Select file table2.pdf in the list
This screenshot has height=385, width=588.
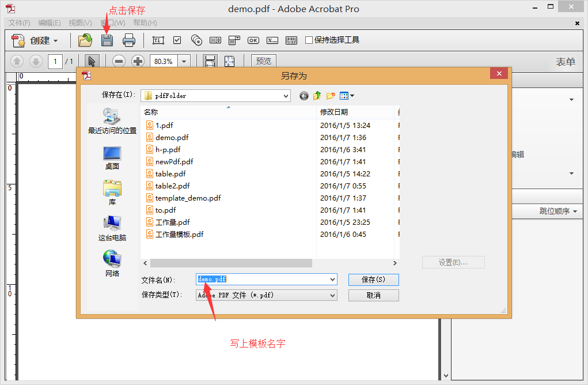[168, 186]
